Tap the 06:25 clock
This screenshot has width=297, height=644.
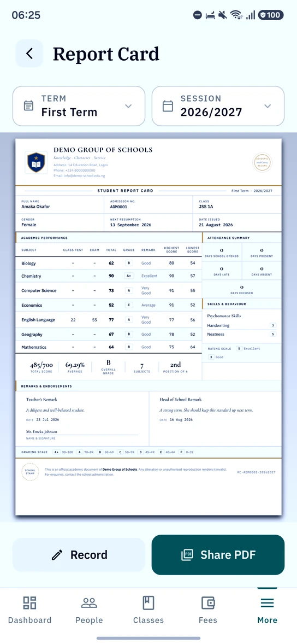tap(26, 15)
